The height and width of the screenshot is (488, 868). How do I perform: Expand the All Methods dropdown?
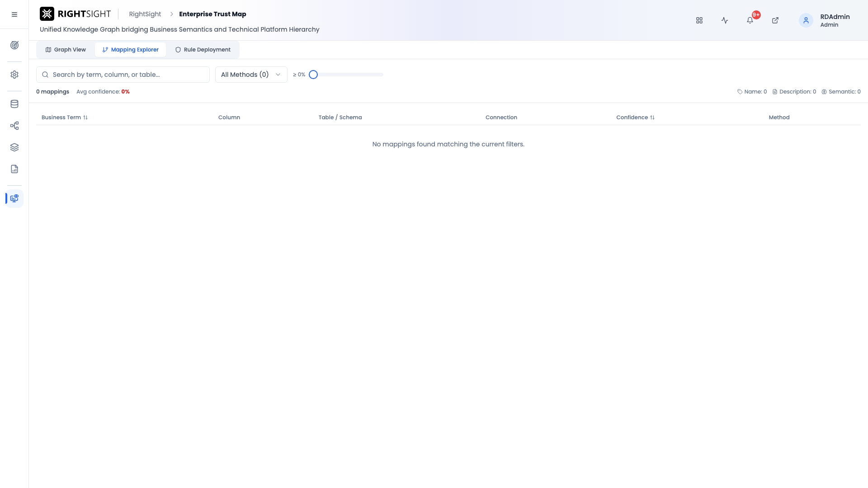coord(251,75)
